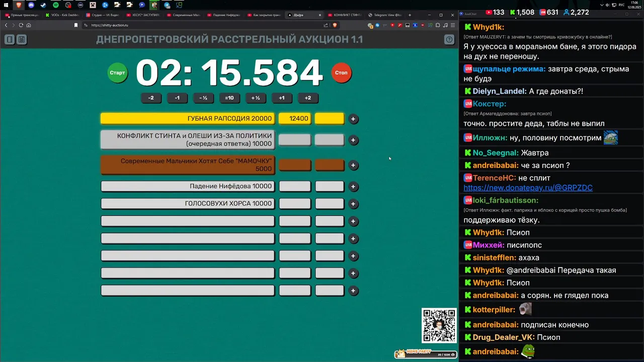Viewport: 644px width, 362px height.
Task: Open Brave in the taskbar
Action: [x=19, y=5]
